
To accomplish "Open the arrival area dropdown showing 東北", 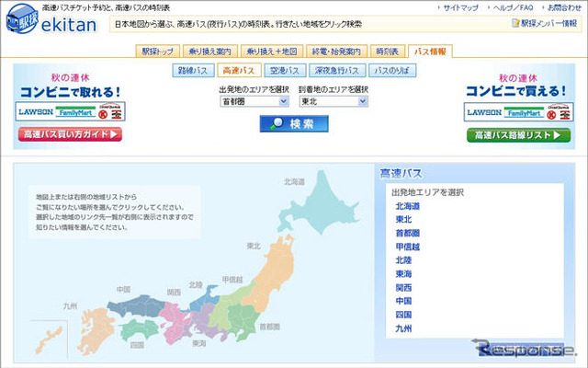I will coord(332,101).
